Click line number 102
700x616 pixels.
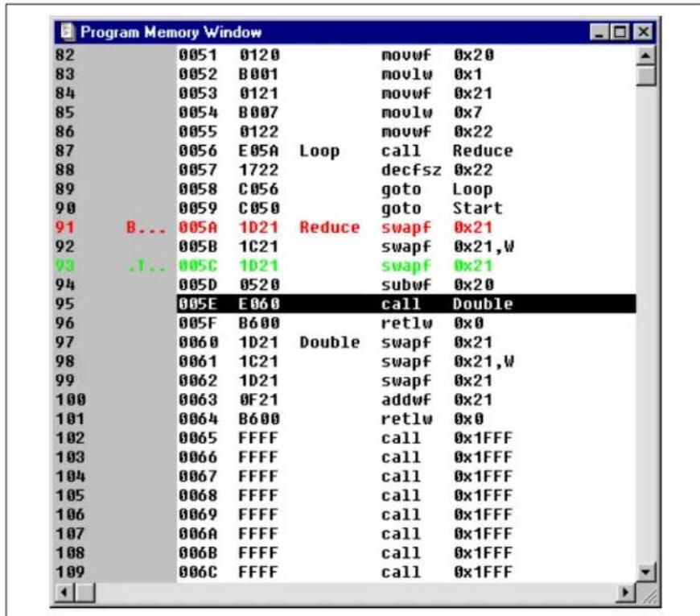point(70,438)
